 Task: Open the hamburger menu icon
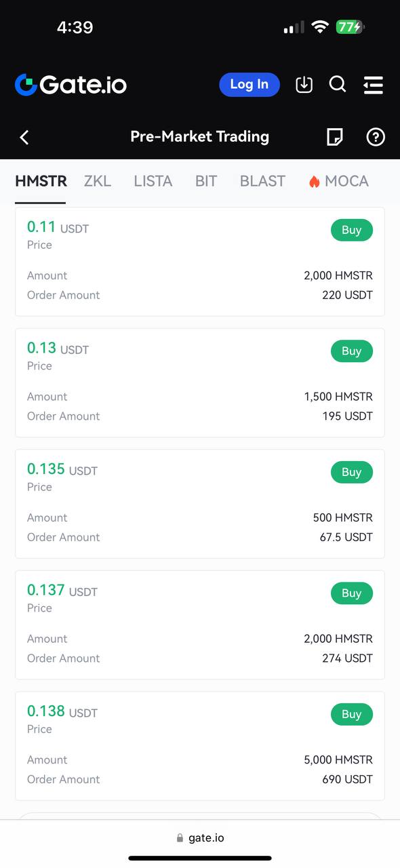pyautogui.click(x=373, y=84)
